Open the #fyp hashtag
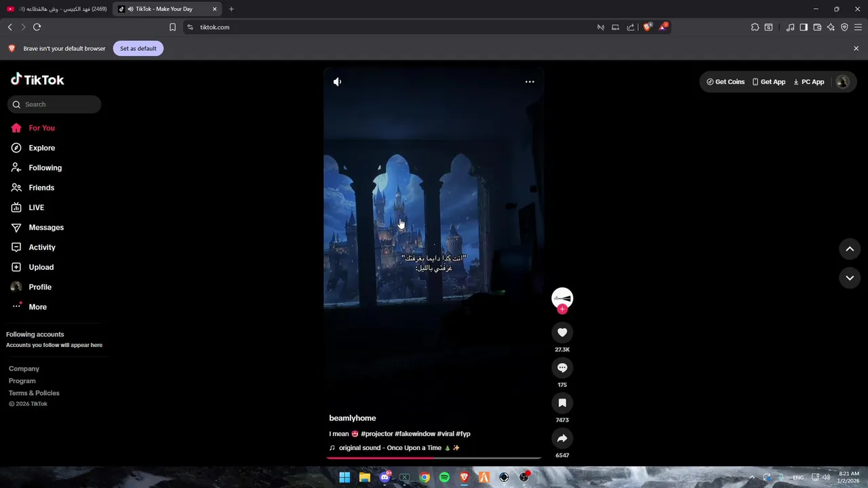The width and height of the screenshot is (868, 488). [x=463, y=434]
